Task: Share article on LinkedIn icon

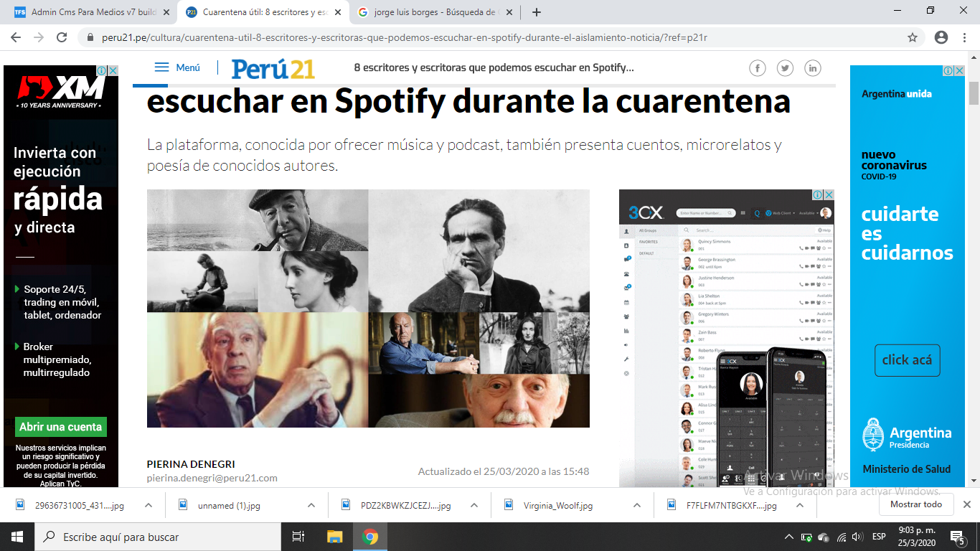Action: click(x=812, y=68)
